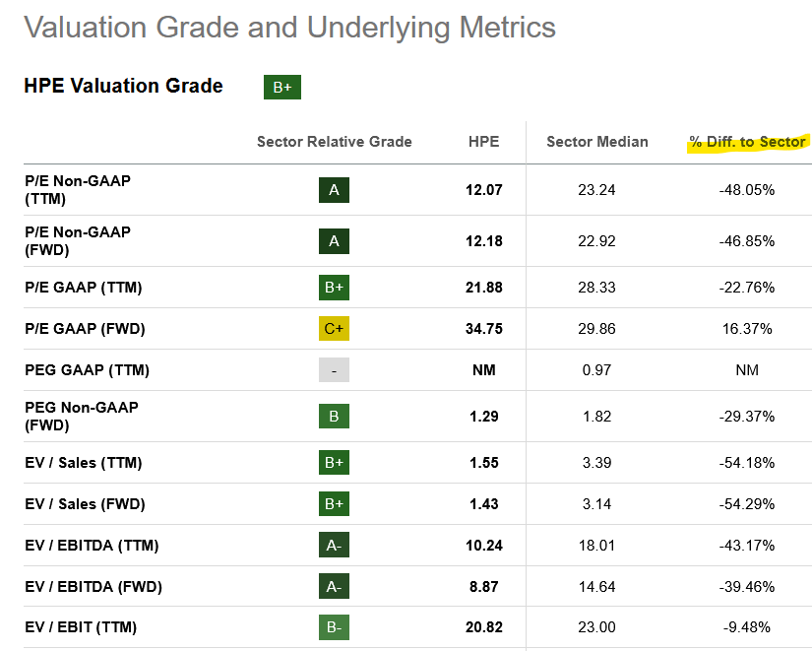
Task: Select the A grade for P/E Non-GAAP TTM
Action: pos(334,190)
